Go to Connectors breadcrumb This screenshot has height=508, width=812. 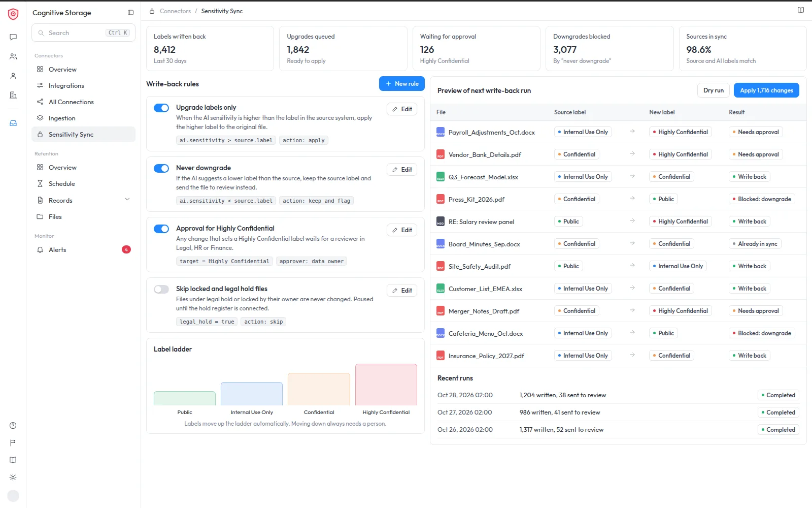pos(175,11)
